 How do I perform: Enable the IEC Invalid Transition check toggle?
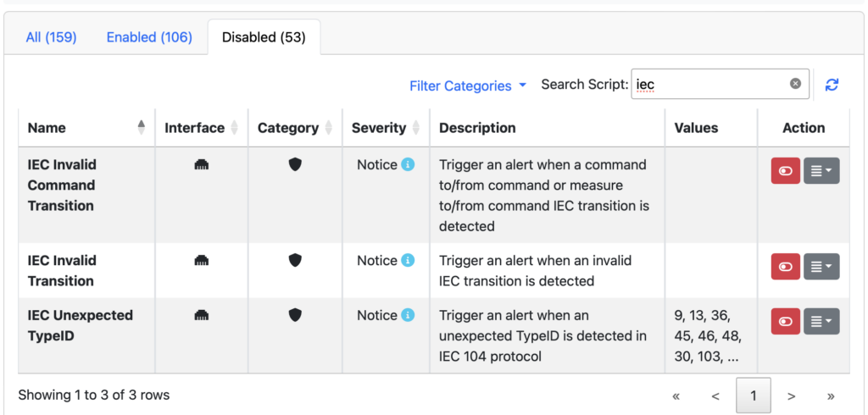point(786,267)
